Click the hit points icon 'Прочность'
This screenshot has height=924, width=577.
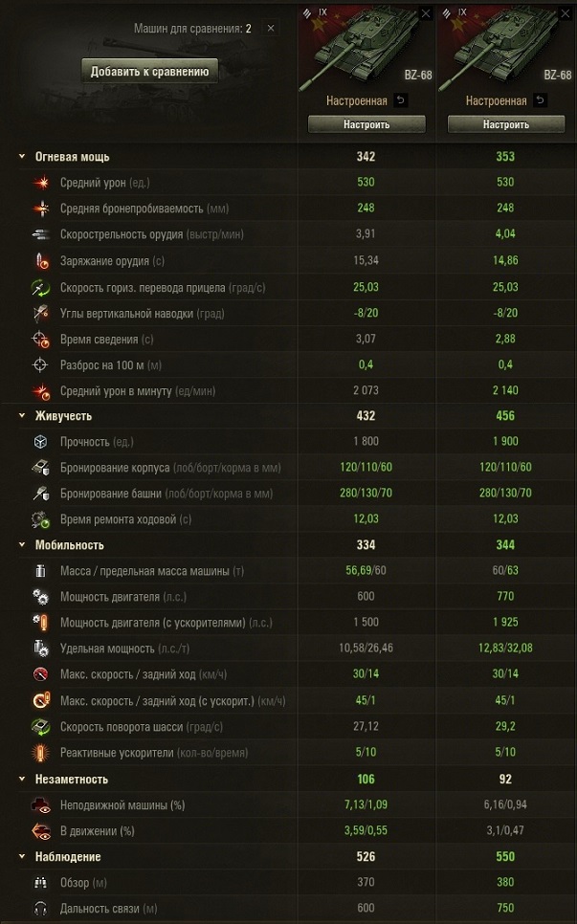[41, 442]
